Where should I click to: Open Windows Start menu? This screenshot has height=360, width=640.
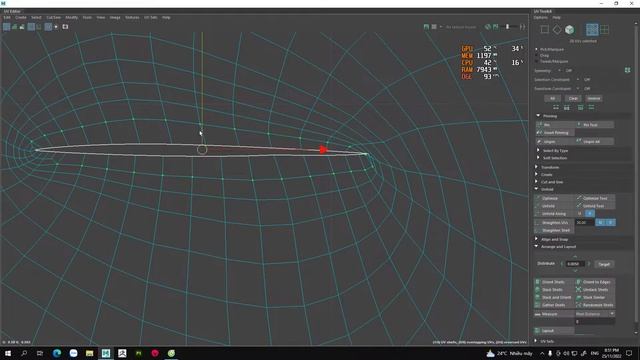click(x=8, y=353)
